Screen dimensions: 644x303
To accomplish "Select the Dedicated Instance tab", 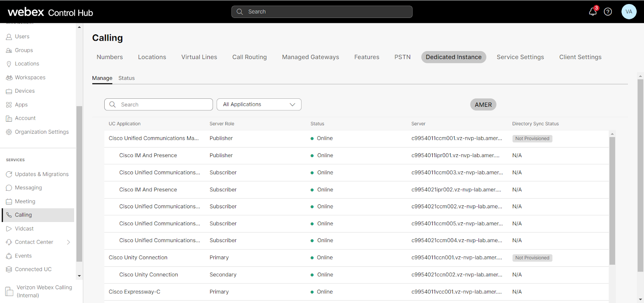I will (454, 57).
